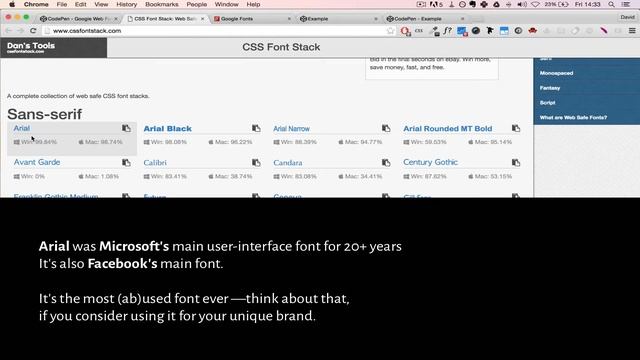Copy the Arial Narrow font stack icon
640x360 pixels.
tap(386, 128)
